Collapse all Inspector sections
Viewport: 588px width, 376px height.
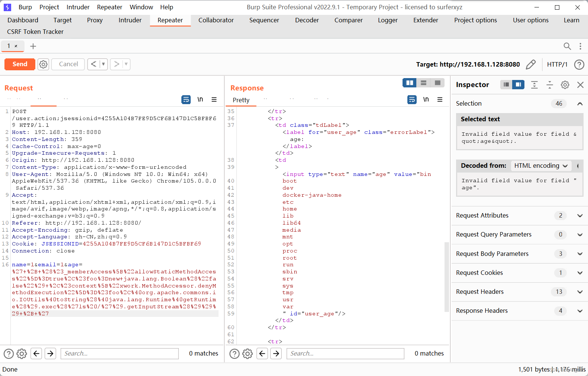tap(550, 85)
